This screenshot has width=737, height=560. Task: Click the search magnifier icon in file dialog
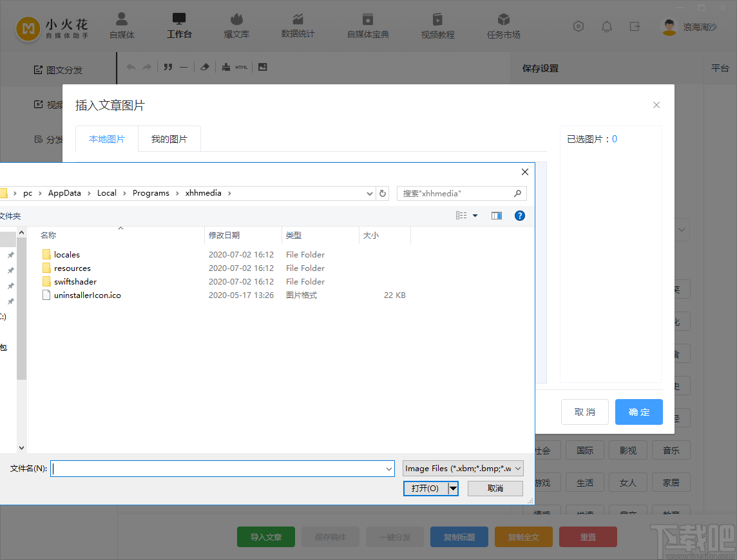pos(517,193)
